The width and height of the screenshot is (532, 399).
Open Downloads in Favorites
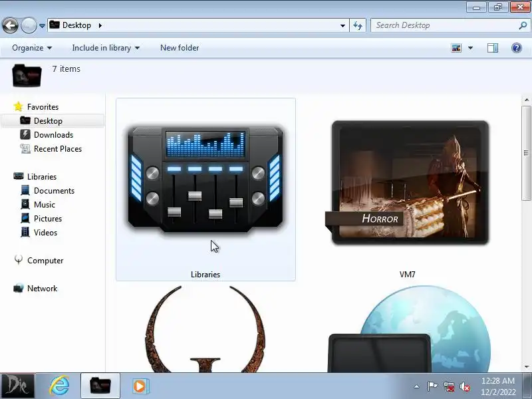(53, 135)
